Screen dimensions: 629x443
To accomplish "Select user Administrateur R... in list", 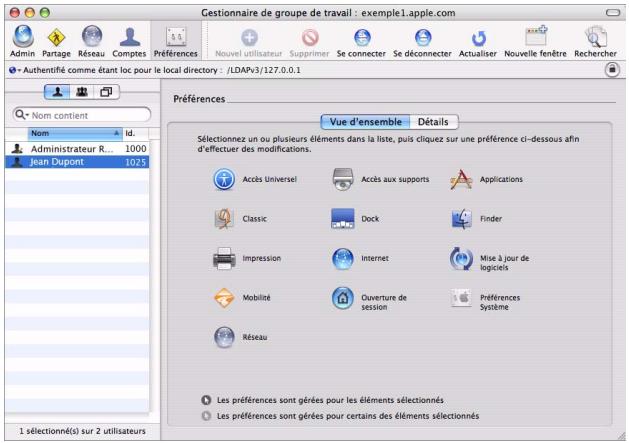I will (77, 148).
